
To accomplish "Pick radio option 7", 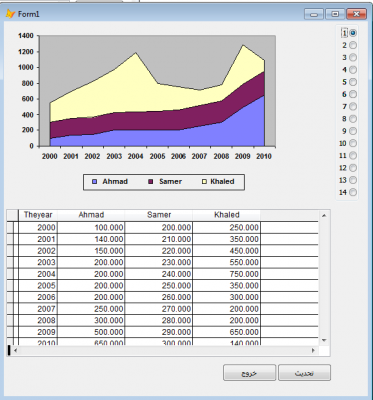I will tap(353, 107).
